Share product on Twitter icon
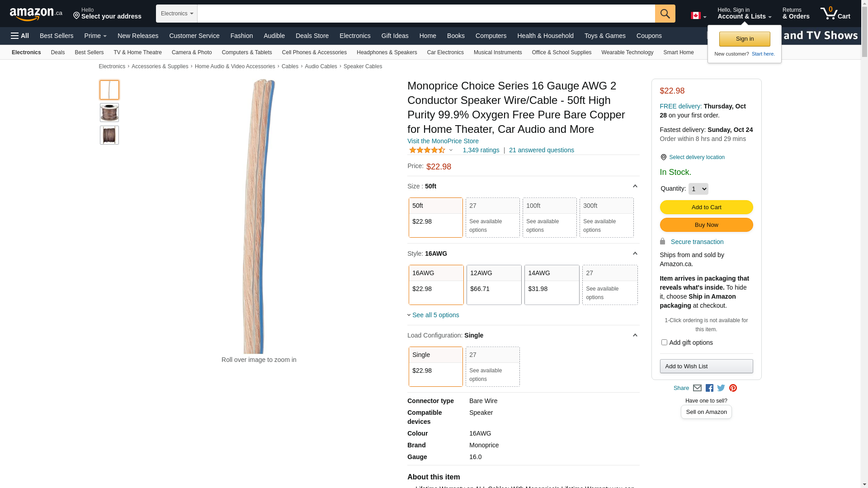Screen dimensions: 868x488 point(721,388)
